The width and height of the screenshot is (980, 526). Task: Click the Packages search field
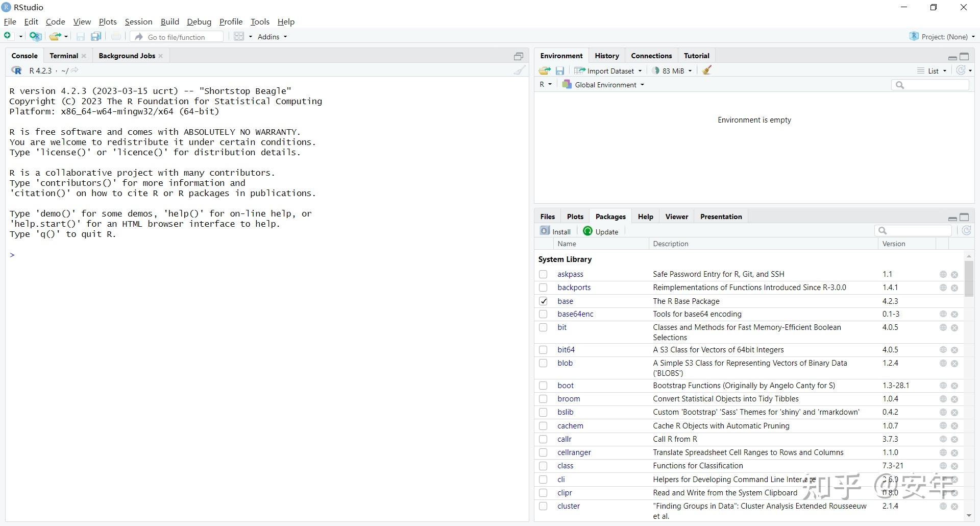[x=913, y=231]
